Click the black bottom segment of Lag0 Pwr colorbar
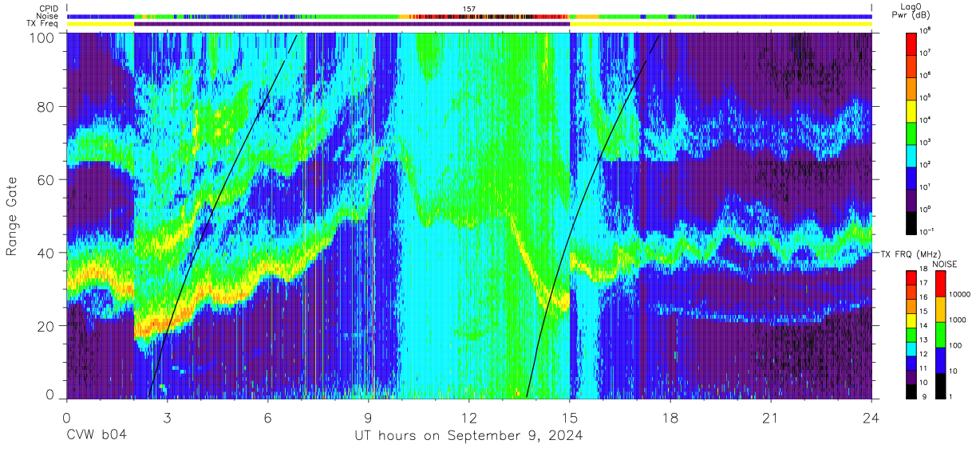 (x=911, y=222)
